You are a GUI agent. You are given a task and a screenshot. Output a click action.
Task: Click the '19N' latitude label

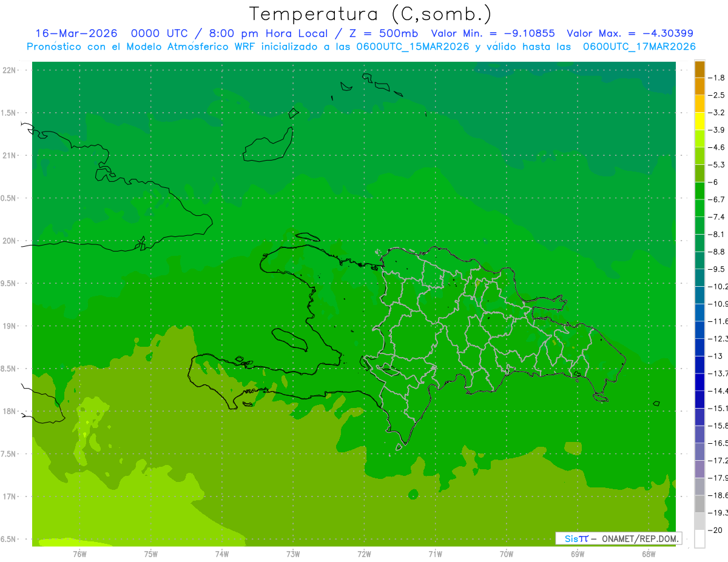(10, 326)
